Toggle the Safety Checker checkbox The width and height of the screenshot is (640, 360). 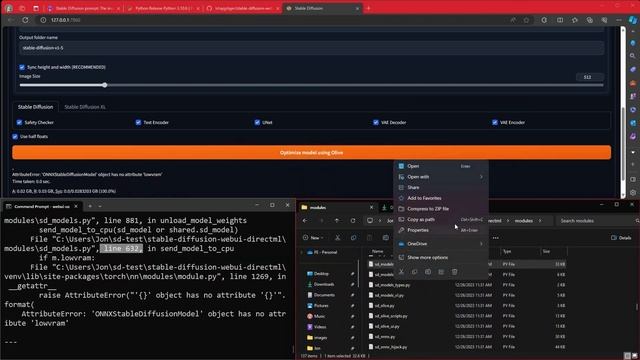point(19,122)
